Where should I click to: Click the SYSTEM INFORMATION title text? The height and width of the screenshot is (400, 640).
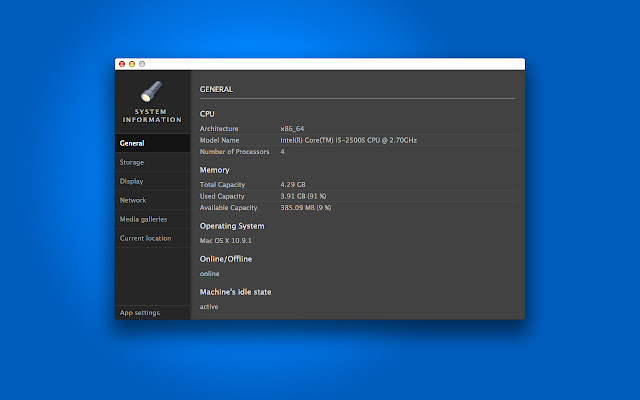[152, 116]
